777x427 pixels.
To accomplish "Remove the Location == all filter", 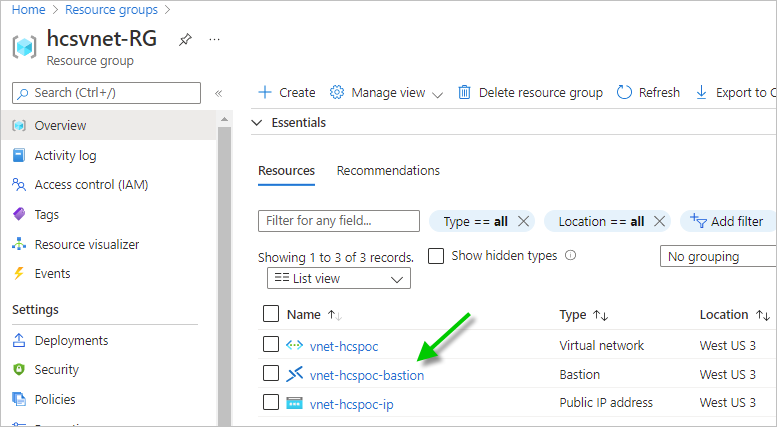I will (659, 221).
